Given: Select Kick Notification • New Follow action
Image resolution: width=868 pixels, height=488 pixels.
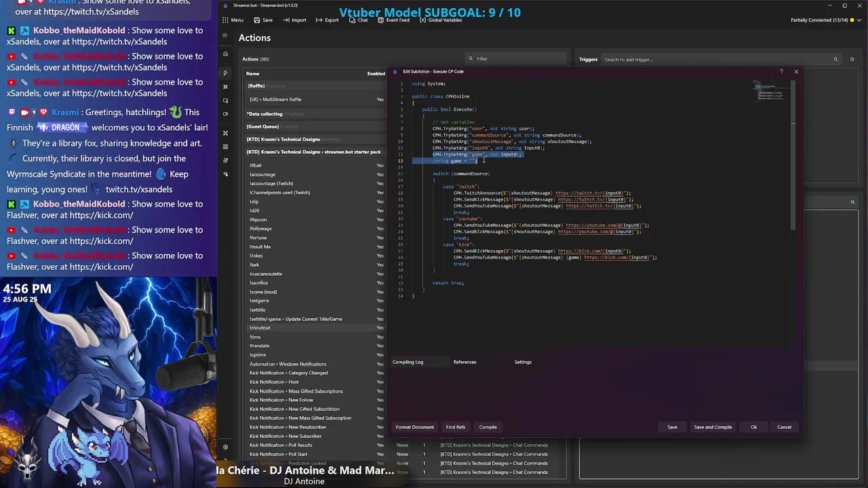Looking at the screenshot, I should (315, 401).
